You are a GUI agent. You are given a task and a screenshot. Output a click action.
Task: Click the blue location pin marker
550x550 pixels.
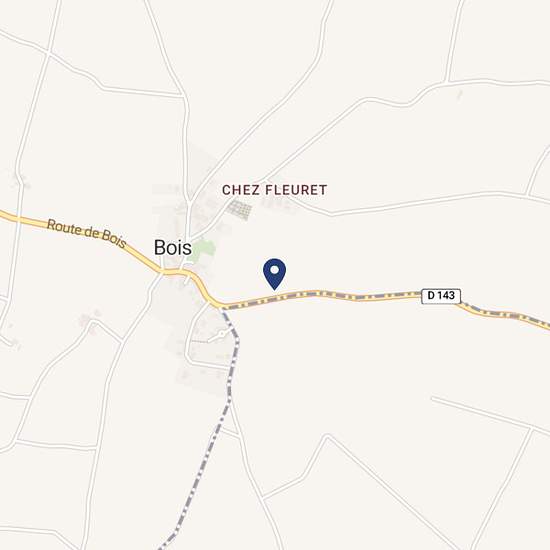pos(274,274)
